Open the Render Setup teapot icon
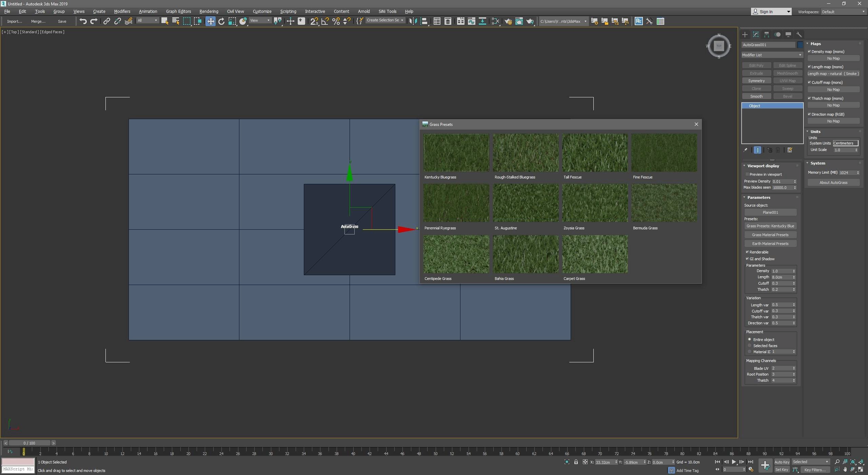 tap(508, 21)
